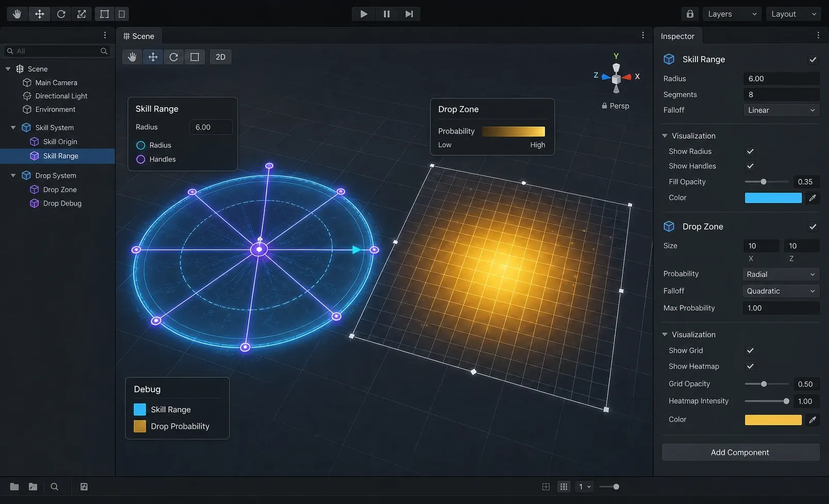The image size is (829, 504).
Task: Click the dotted grid icon in bottom bar
Action: pos(564,486)
